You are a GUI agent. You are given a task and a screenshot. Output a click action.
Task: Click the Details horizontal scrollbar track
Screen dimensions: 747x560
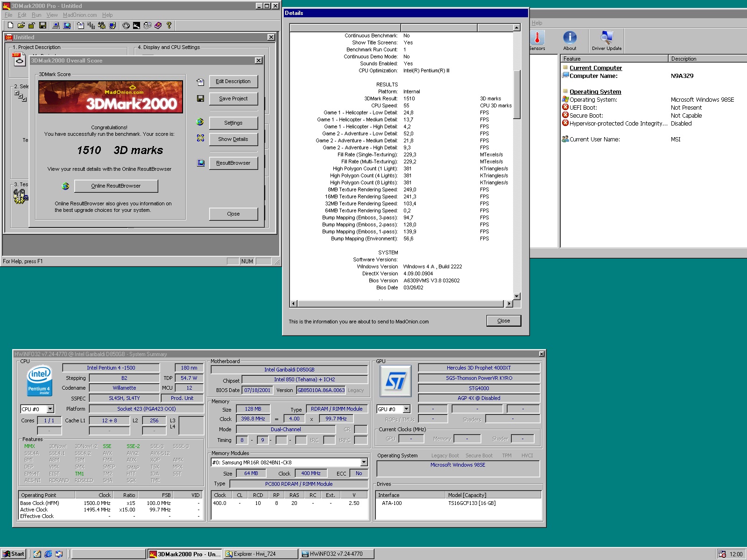[402, 304]
